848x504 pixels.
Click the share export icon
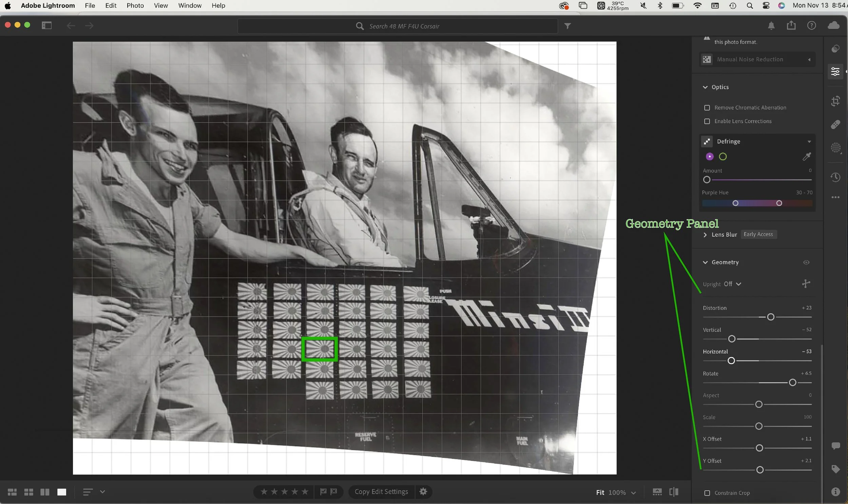(791, 25)
